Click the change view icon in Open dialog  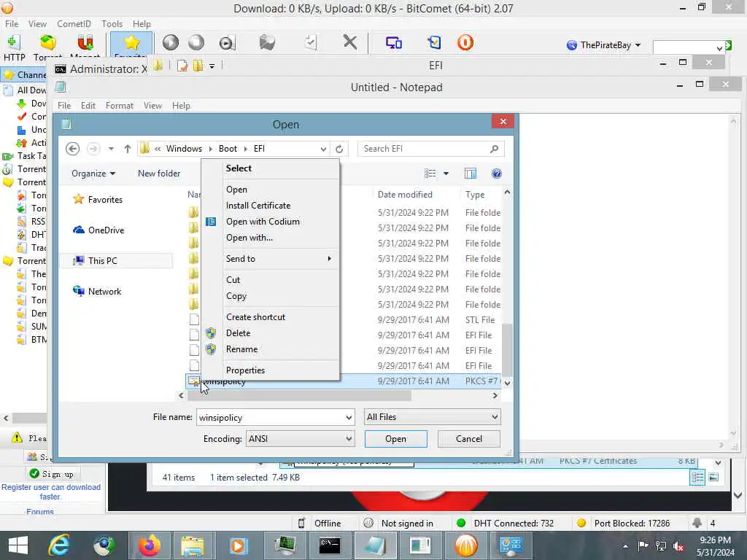pyautogui.click(x=430, y=174)
